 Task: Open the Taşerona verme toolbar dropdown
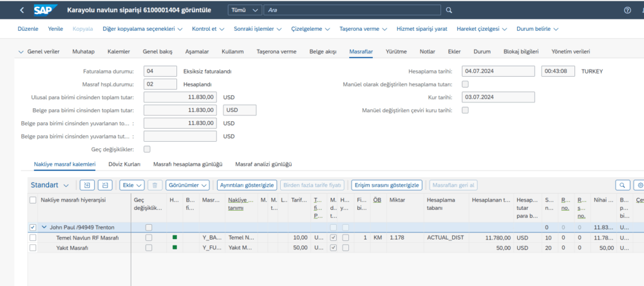coord(363,29)
